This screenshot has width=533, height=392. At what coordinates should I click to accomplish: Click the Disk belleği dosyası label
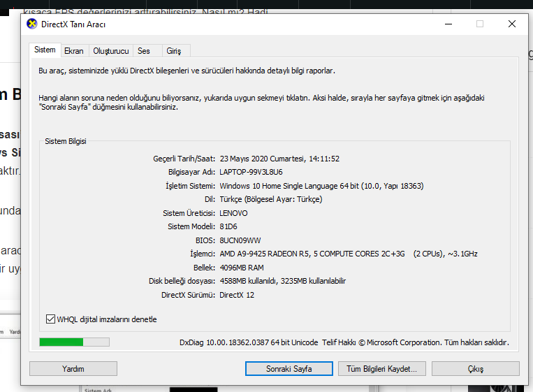[x=182, y=281]
